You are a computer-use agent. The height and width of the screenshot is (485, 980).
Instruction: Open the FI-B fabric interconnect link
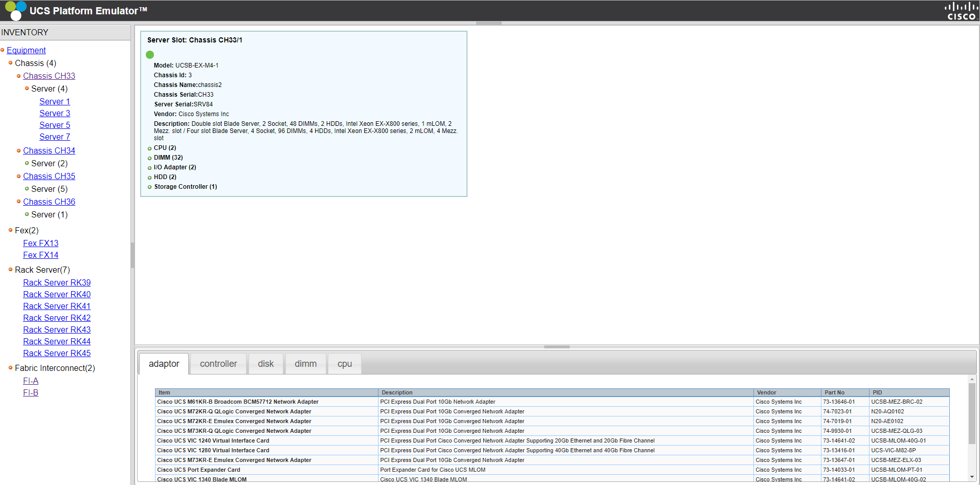(31, 392)
